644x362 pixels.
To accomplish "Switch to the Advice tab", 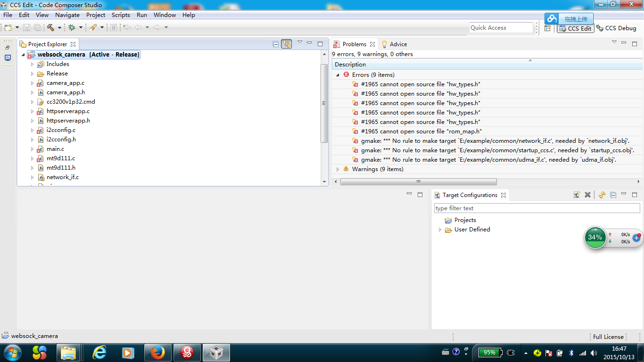I will click(394, 44).
